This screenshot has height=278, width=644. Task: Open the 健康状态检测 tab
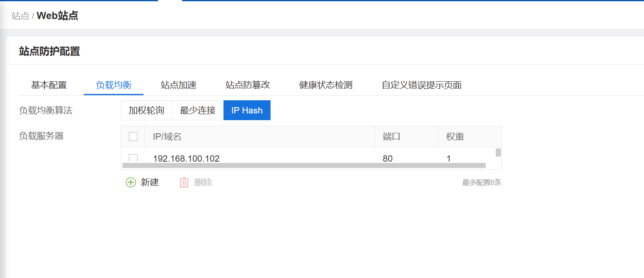coord(326,85)
